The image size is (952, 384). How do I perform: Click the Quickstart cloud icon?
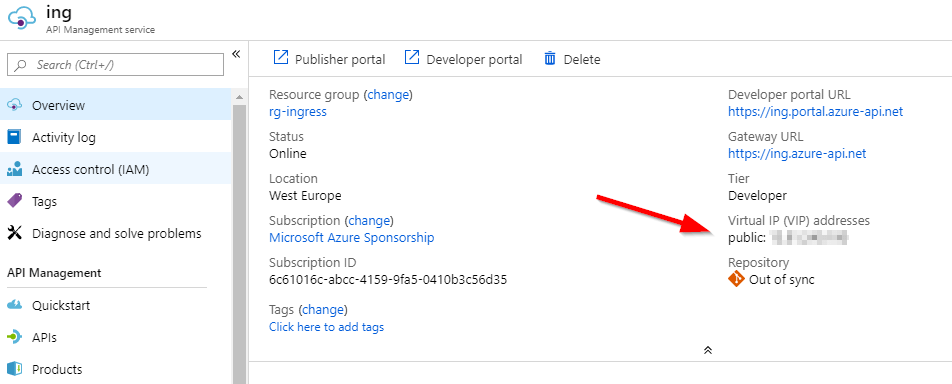[14, 305]
